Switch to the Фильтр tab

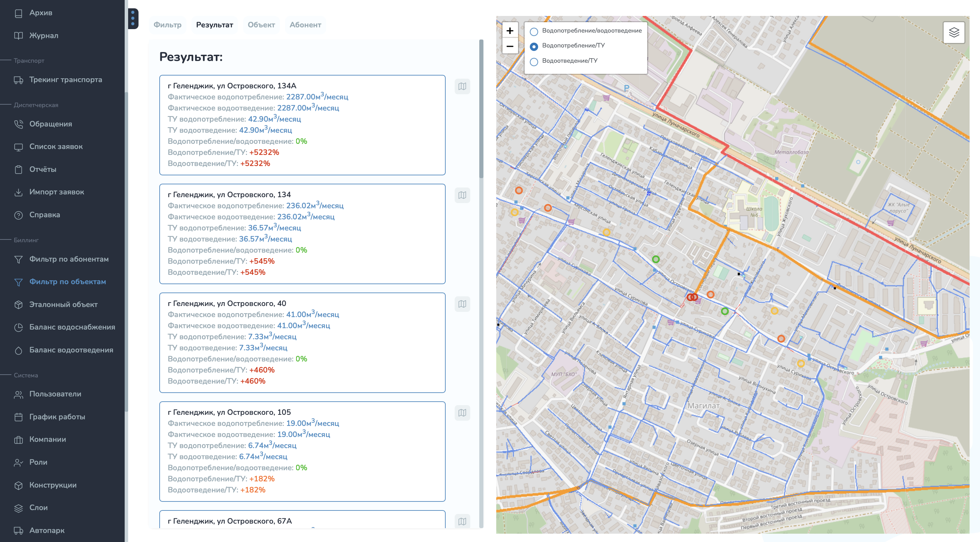pos(167,25)
